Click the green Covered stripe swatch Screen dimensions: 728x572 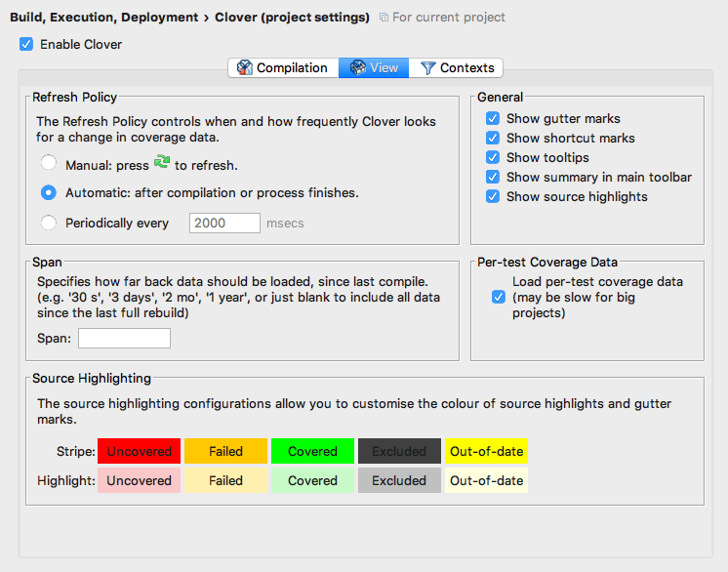312,451
